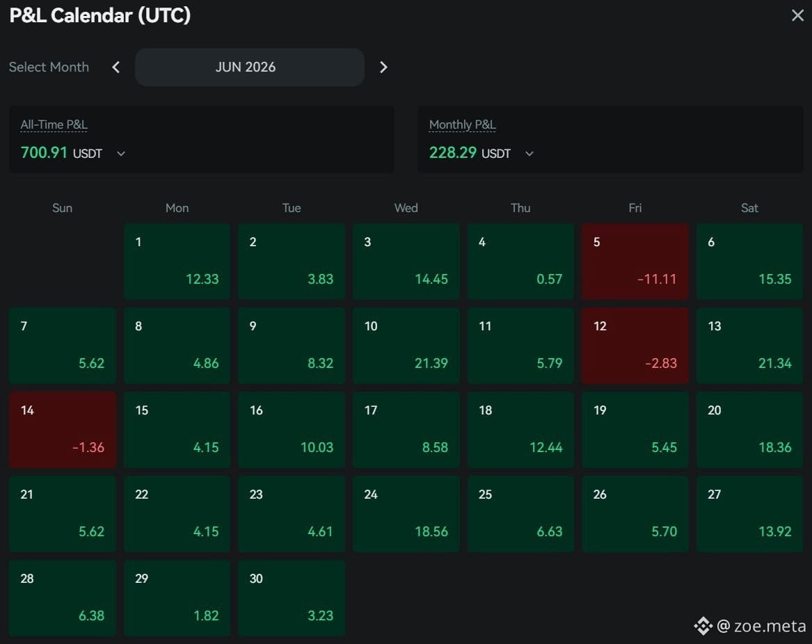
Task: Select June 25 cell showing 6.63
Action: point(520,514)
